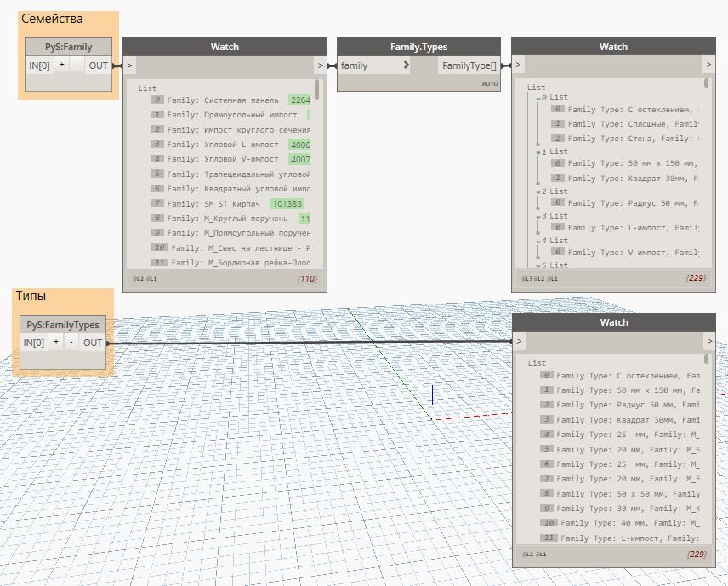Collapse sublist 1 in top-right Watch
The height and width of the screenshot is (586, 728).
pos(538,152)
